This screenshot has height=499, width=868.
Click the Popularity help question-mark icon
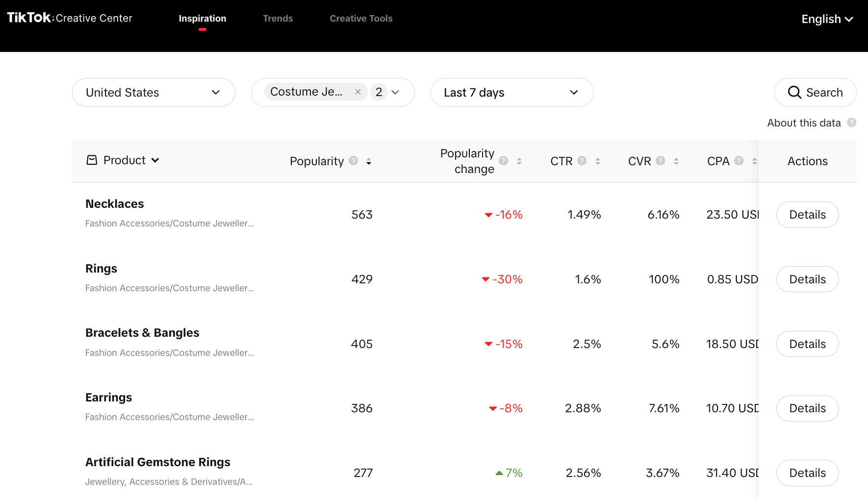353,161
